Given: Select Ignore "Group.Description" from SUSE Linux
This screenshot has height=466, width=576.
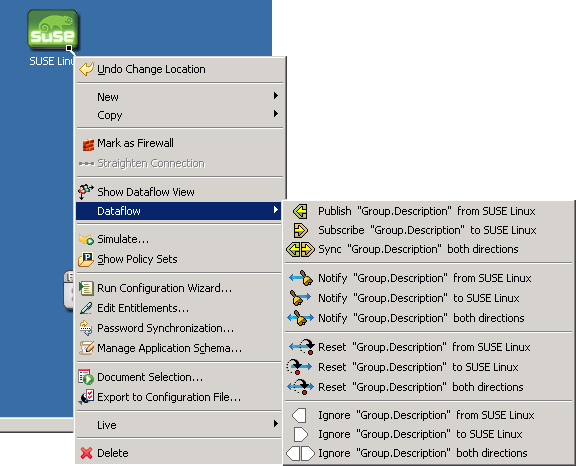Looking at the screenshot, I should (429, 415).
